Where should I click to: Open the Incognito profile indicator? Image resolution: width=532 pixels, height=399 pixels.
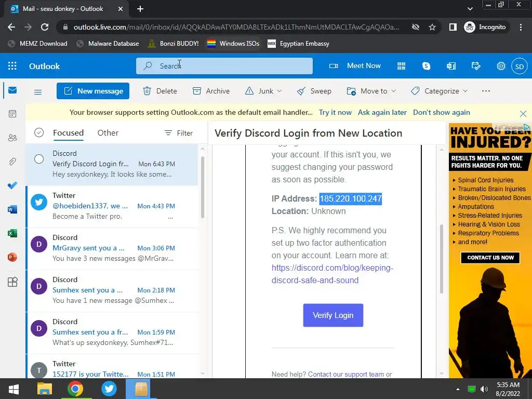click(x=485, y=27)
